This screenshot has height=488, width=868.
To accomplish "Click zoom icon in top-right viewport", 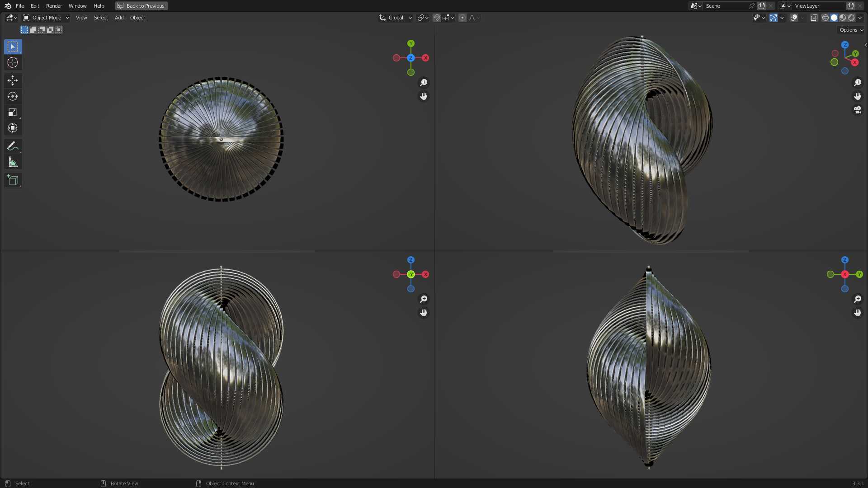I will point(858,83).
